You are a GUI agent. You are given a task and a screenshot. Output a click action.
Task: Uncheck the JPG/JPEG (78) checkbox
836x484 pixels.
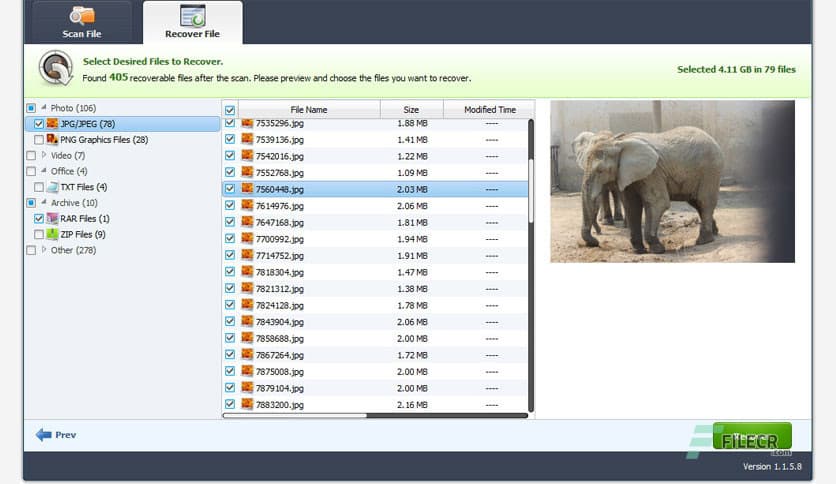[38, 124]
